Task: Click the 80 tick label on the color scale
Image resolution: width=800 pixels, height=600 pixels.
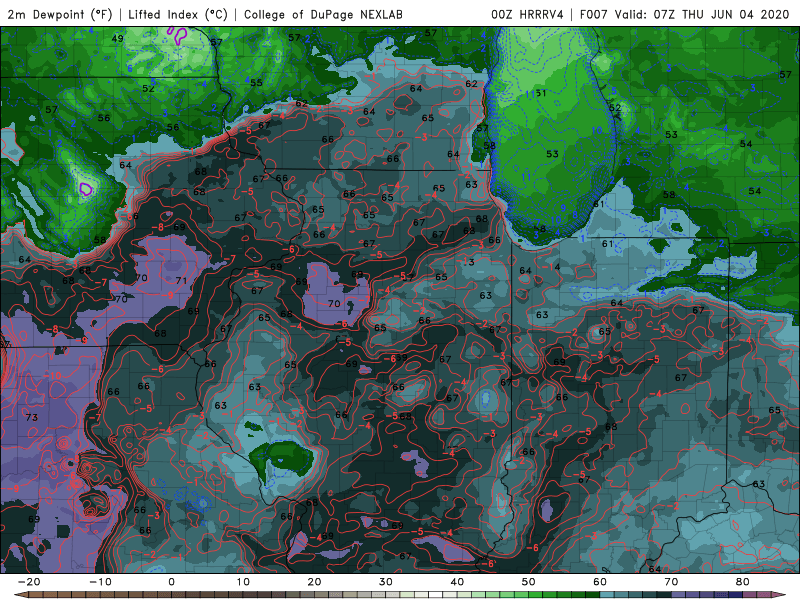Action: (743, 582)
